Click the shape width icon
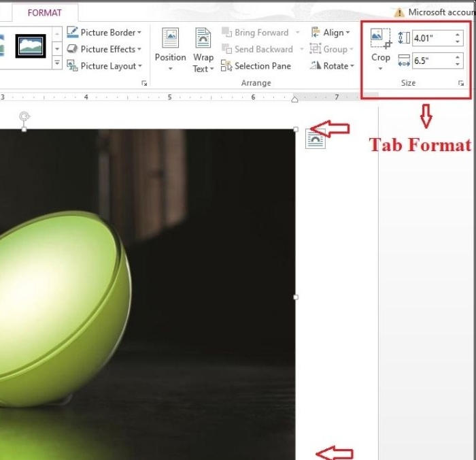 coord(404,61)
